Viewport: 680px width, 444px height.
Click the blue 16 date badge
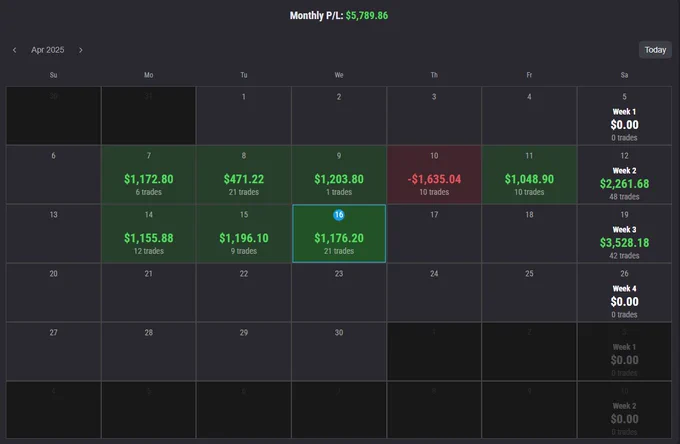click(339, 215)
